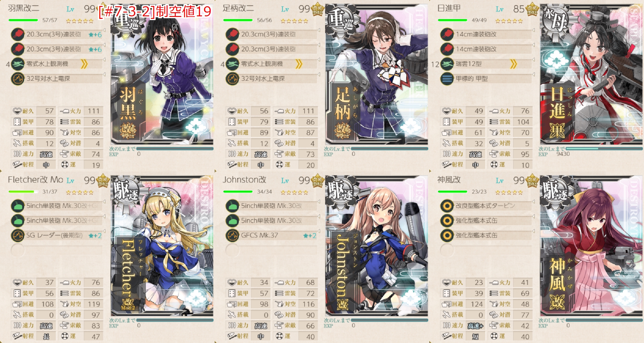Select the 羽黒改二 ship name header
The image size is (644, 343).
point(24,8)
